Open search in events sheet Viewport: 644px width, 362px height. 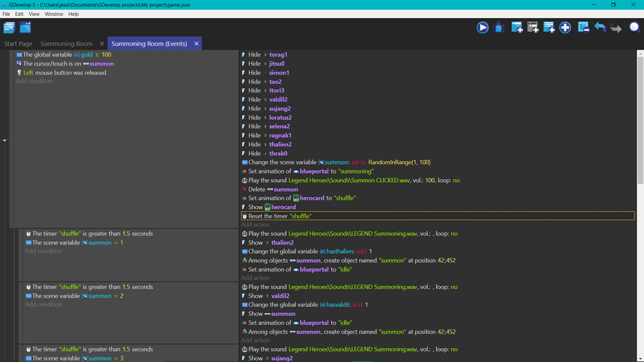tap(635, 27)
